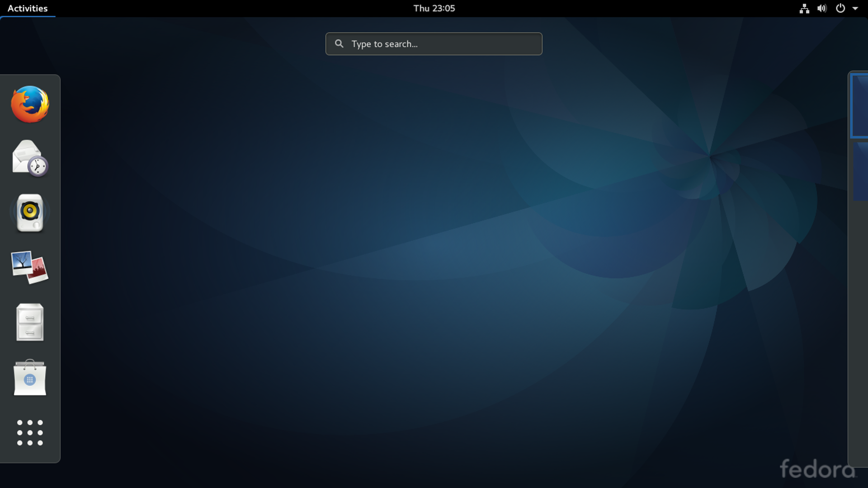Open Evolution mail and calendar
868x488 pixels.
point(30,158)
